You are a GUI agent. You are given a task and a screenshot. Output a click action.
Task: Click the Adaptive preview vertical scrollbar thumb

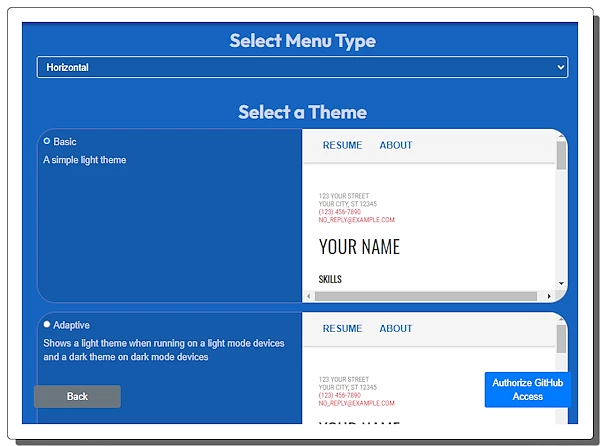coord(561,339)
